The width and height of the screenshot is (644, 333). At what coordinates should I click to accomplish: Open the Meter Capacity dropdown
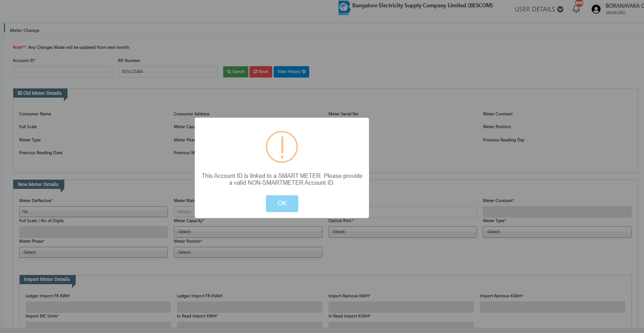point(248,232)
